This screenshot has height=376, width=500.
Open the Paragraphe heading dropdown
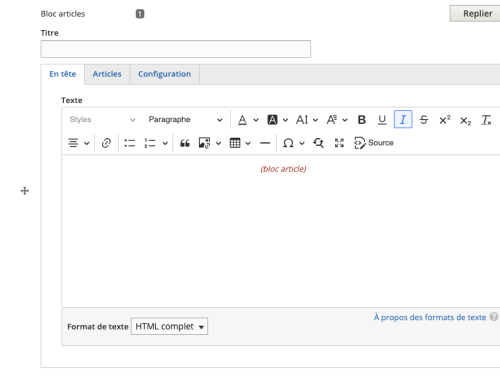[186, 120]
